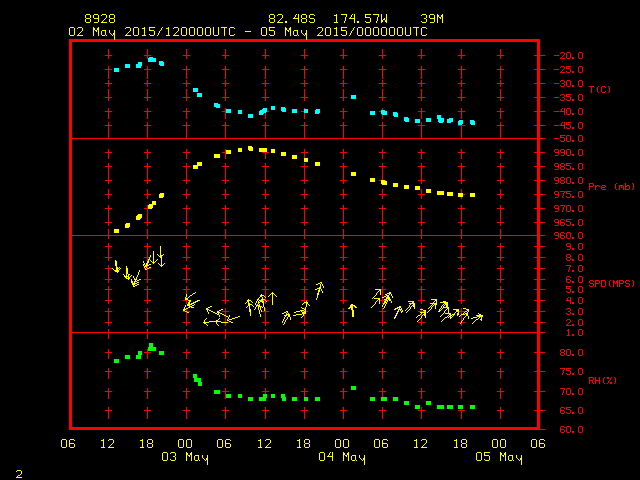Click the 960.0 pressure tick value

click(x=568, y=236)
